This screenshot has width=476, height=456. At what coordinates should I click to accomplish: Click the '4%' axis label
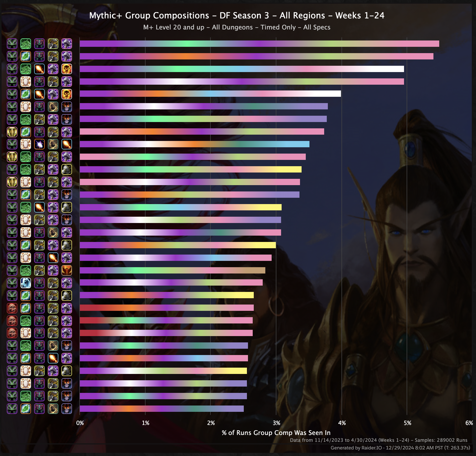(342, 423)
